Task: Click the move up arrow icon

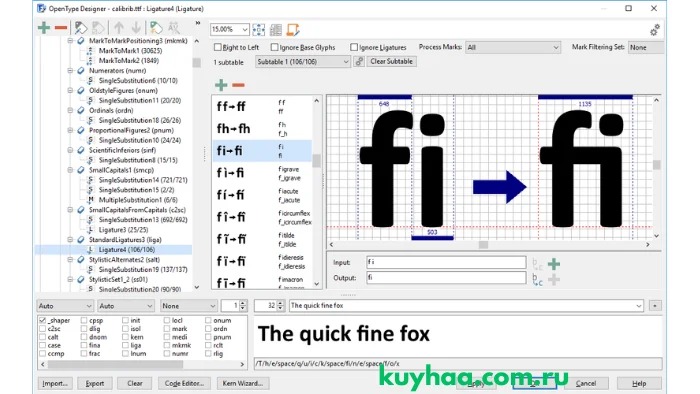Action: 119,28
